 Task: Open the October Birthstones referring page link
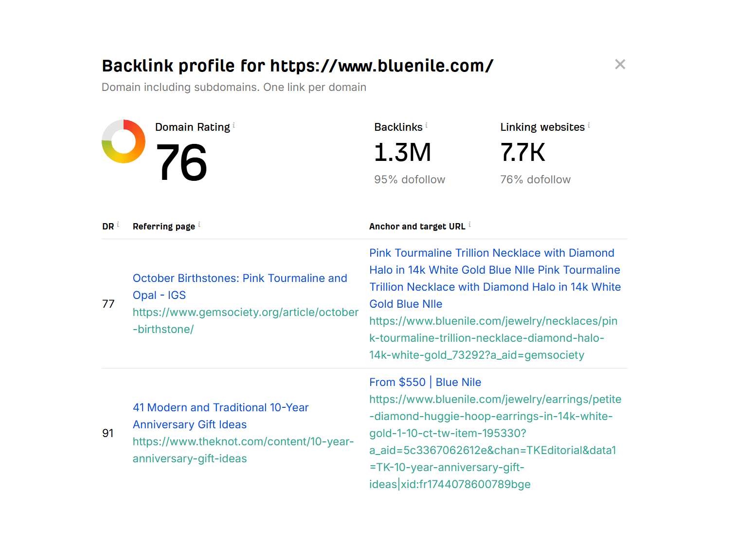[x=239, y=286]
